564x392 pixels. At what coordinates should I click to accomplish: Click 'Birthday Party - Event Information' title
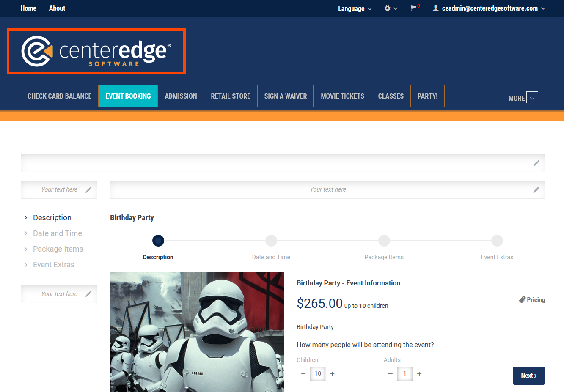pos(349,283)
